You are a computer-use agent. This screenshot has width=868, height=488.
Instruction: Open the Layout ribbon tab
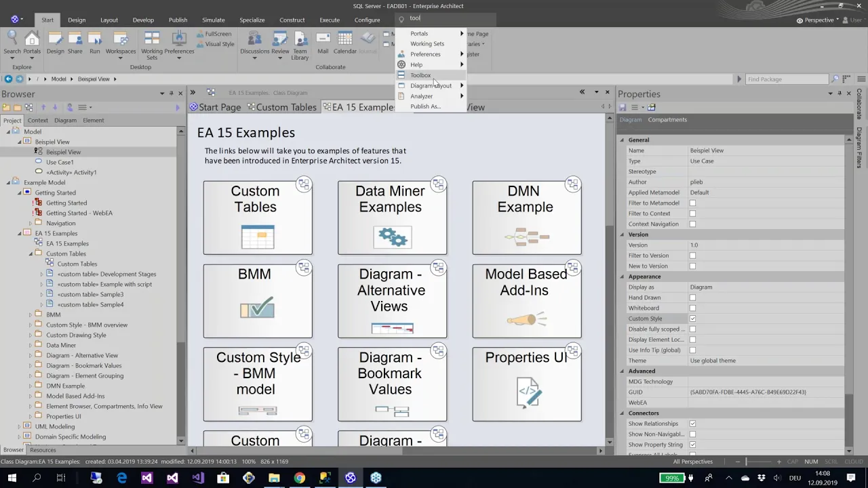point(109,20)
